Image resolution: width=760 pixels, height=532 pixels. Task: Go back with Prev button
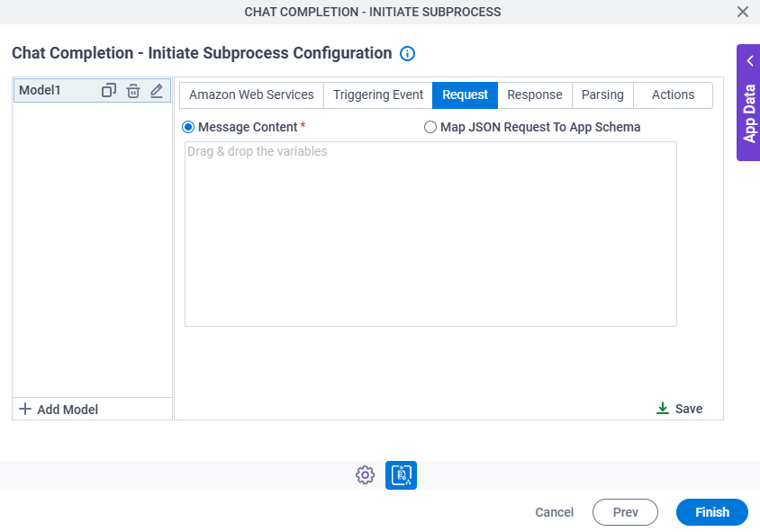coord(625,512)
